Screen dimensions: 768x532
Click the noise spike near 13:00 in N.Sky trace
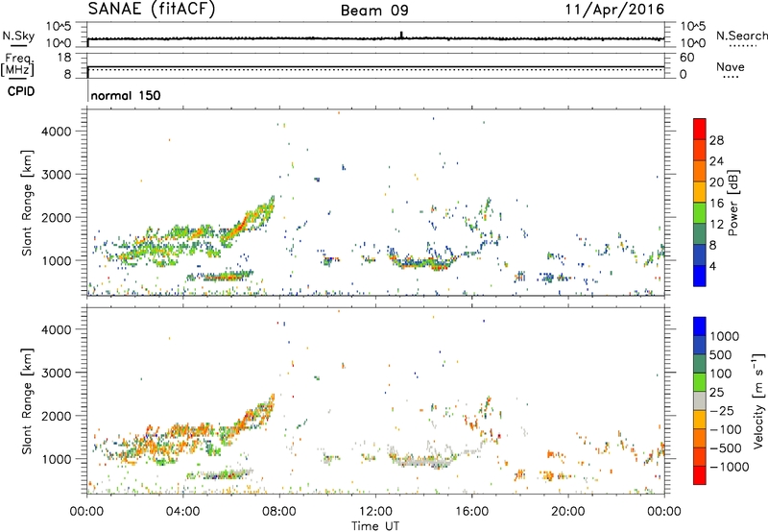[x=401, y=35]
